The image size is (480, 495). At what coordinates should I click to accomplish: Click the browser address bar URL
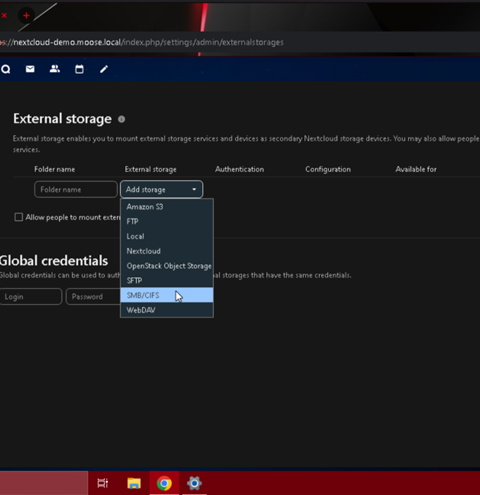[x=142, y=42]
